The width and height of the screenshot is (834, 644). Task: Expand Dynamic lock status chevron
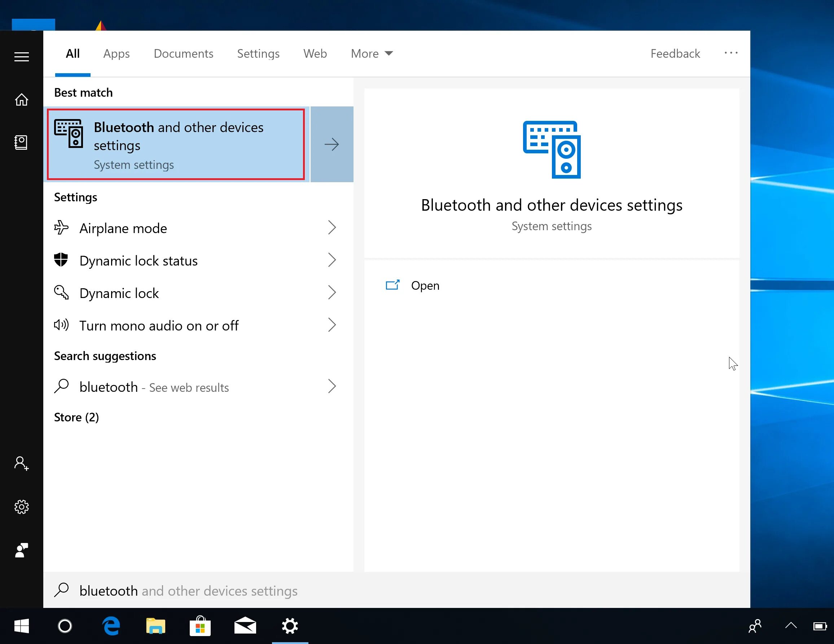[x=332, y=260]
